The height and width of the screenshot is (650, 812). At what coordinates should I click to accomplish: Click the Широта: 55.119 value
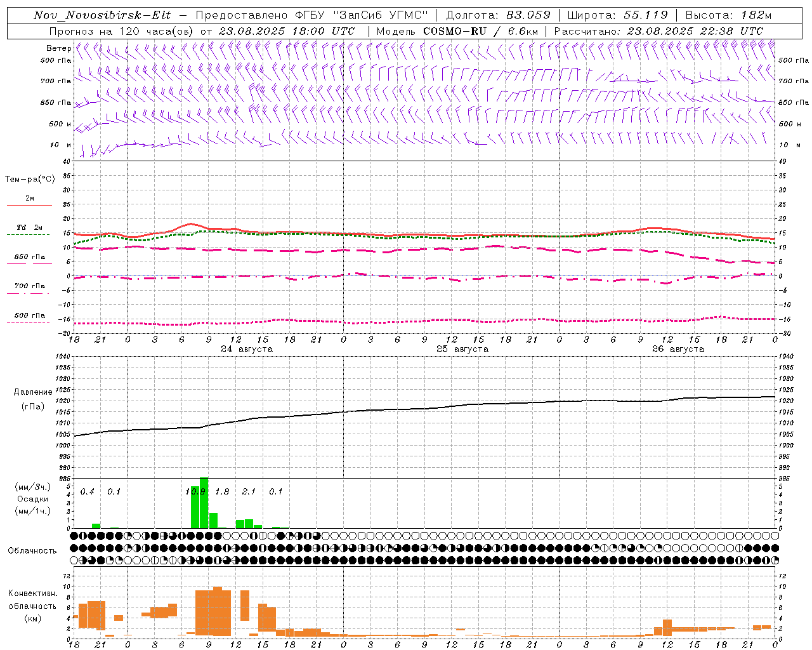pyautogui.click(x=617, y=15)
